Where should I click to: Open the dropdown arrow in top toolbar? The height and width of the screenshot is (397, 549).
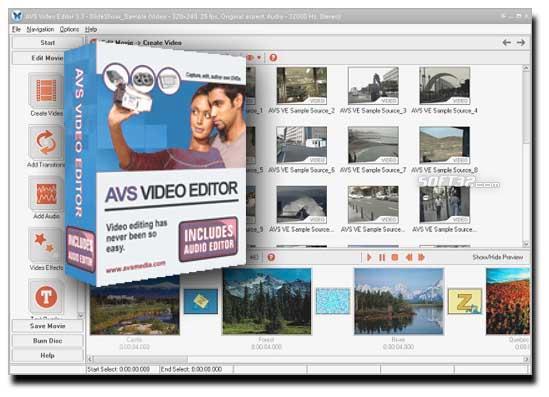[x=259, y=58]
